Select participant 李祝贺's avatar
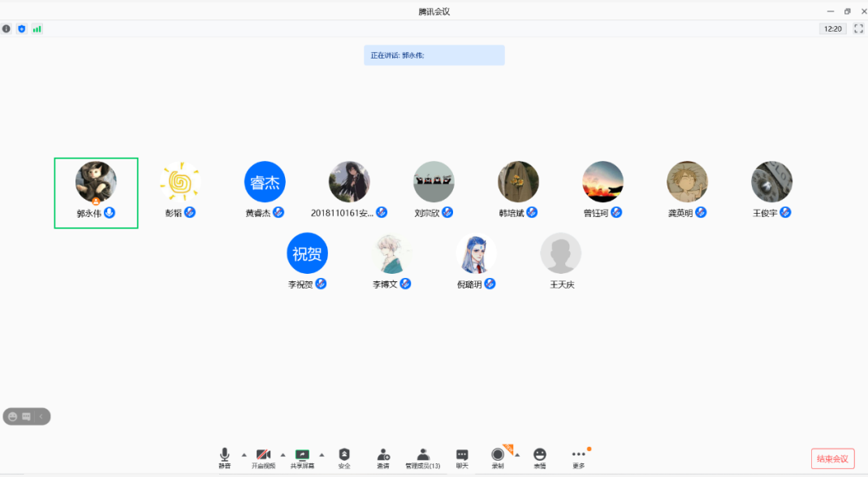Screen dimensions: 868x477 click(x=307, y=253)
